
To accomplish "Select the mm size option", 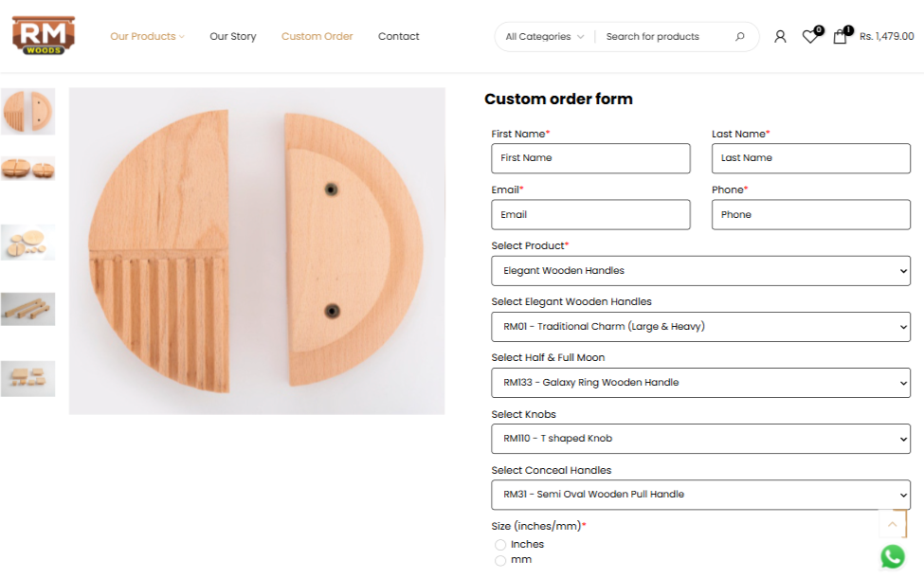I will pyautogui.click(x=500, y=560).
